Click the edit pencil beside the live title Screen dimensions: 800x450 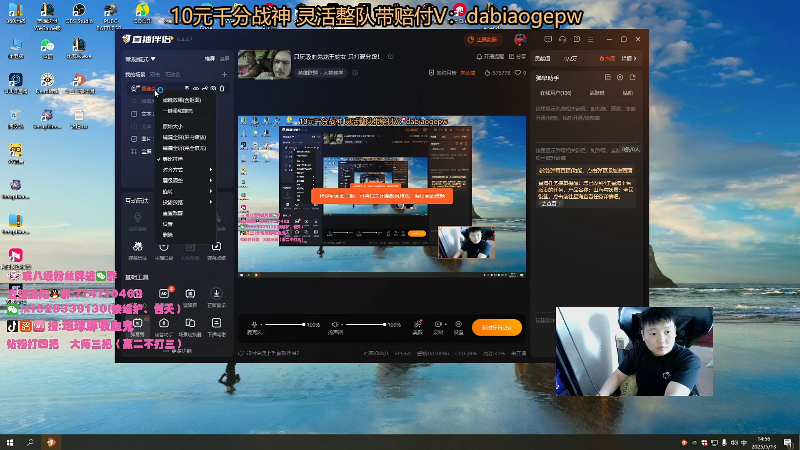coord(390,57)
